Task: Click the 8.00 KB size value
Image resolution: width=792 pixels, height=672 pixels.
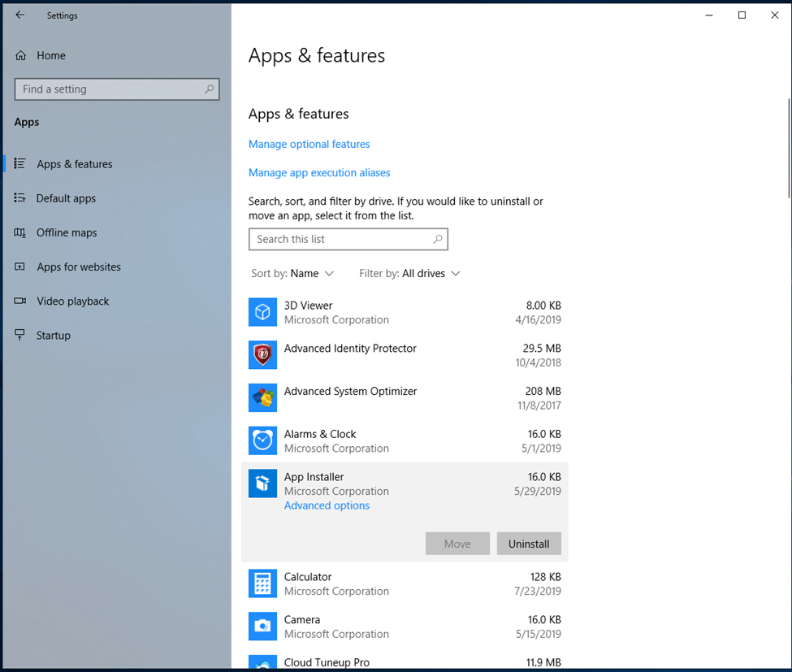Action: (543, 306)
